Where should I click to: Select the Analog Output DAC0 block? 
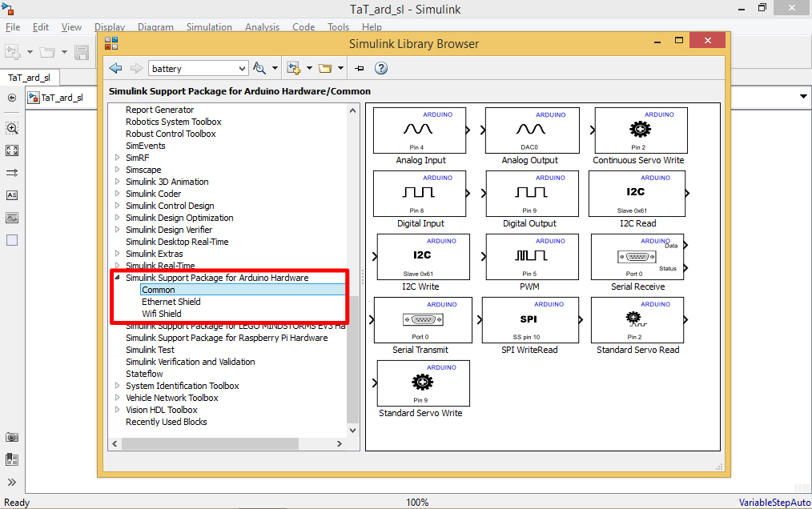pos(532,130)
